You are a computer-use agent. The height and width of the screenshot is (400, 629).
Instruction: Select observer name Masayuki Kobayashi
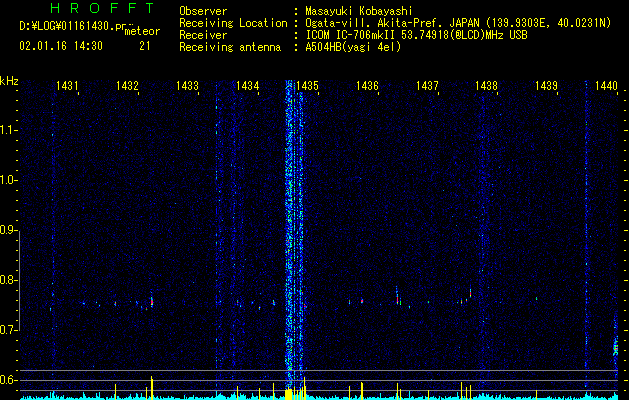[359, 11]
